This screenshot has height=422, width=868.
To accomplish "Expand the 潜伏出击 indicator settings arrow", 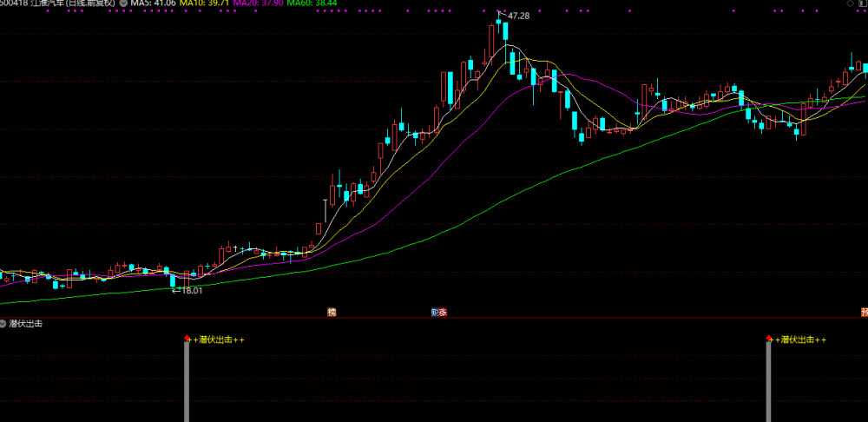I will 3,323.
